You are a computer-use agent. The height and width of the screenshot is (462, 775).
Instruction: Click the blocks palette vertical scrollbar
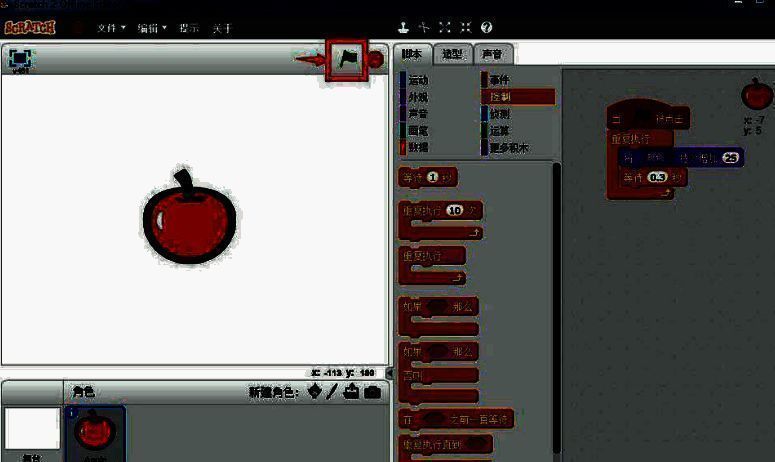tap(556, 300)
